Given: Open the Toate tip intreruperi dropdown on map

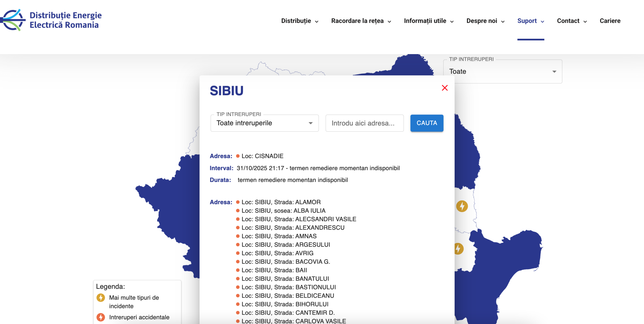Looking at the screenshot, I should (x=502, y=71).
